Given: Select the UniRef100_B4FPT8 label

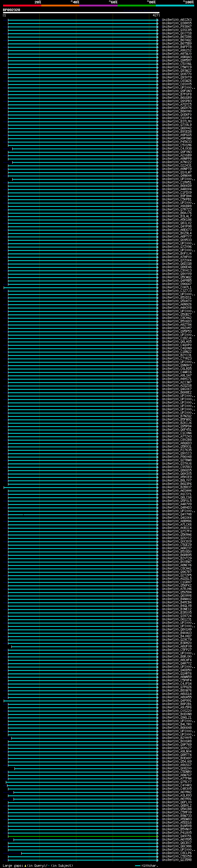Looking at the screenshot, I should [177, 47].
